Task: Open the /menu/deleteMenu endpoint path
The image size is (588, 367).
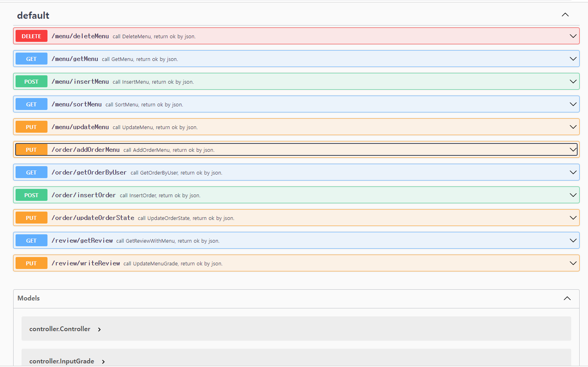Action: tap(80, 36)
